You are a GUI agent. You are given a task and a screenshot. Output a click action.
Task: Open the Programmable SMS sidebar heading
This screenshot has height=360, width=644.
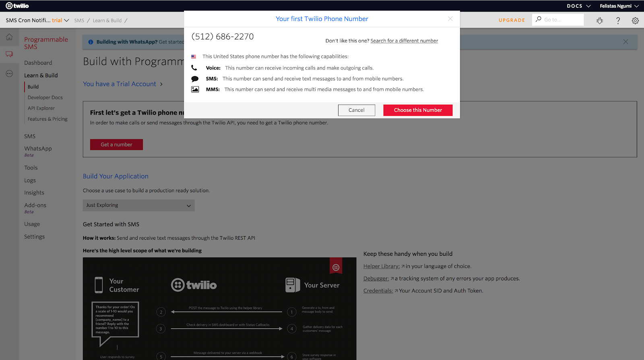46,43
